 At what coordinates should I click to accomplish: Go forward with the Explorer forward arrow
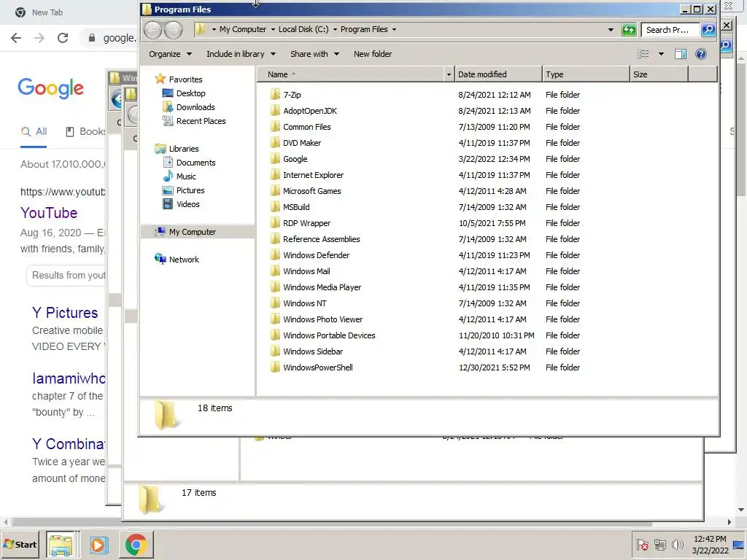174,30
